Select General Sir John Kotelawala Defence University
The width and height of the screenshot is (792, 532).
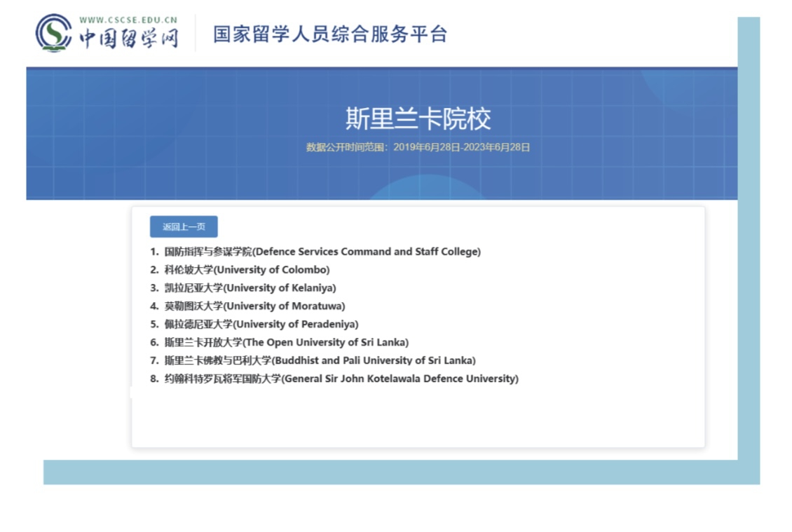pos(341,379)
